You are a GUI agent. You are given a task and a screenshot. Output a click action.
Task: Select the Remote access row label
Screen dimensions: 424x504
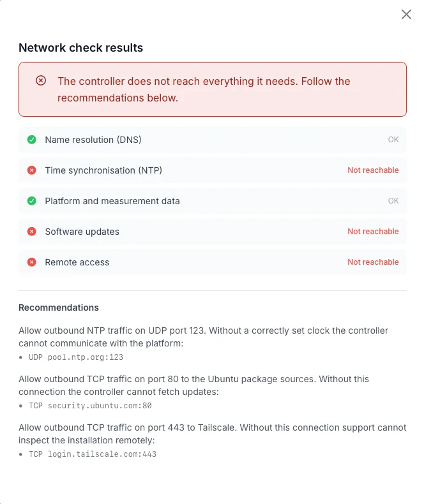pyautogui.click(x=77, y=262)
